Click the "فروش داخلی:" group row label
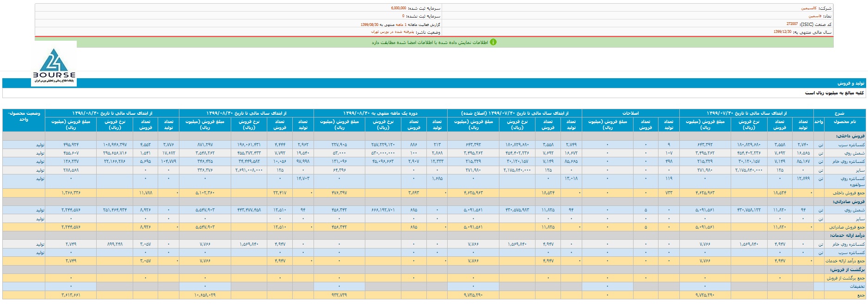Screen dimensions: 868x304 [x=850, y=136]
